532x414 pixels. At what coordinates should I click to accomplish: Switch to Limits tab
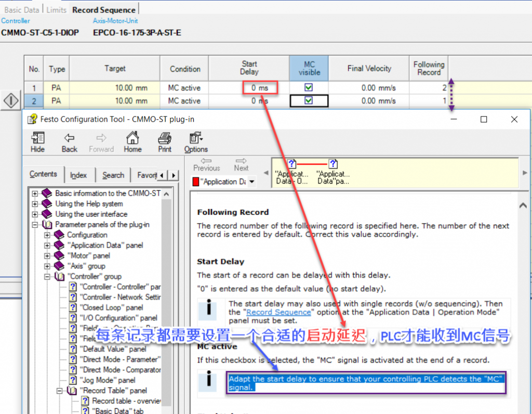click(56, 10)
